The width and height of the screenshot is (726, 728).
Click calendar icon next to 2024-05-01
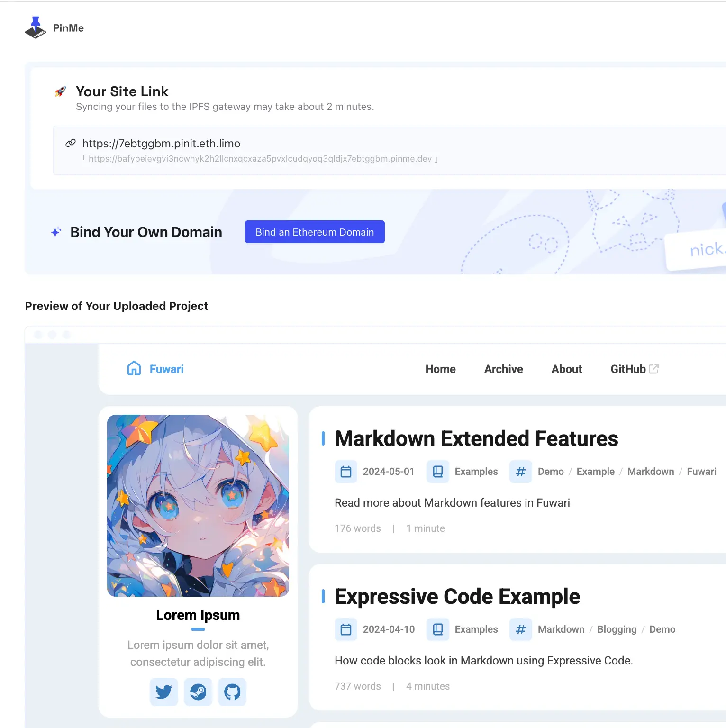[x=346, y=472]
